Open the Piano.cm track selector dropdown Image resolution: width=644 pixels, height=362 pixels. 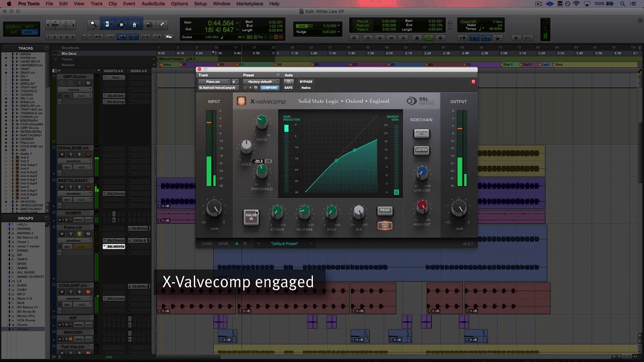[x=214, y=81]
